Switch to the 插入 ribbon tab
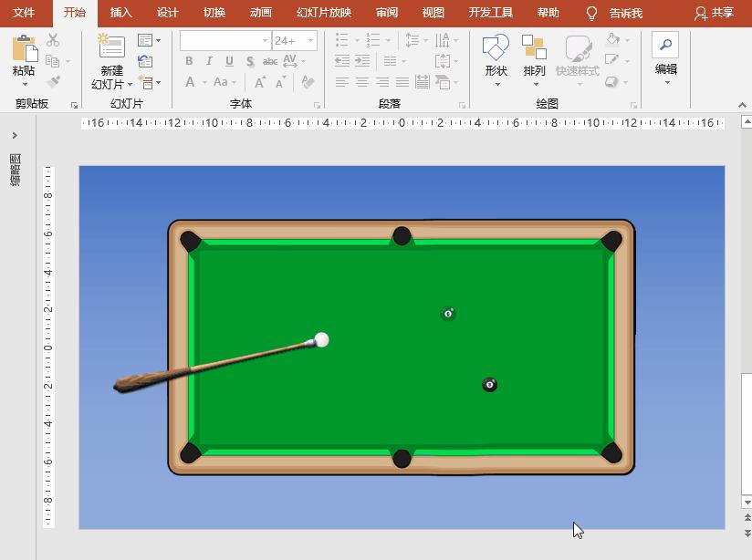752x560 pixels. pyautogui.click(x=120, y=13)
